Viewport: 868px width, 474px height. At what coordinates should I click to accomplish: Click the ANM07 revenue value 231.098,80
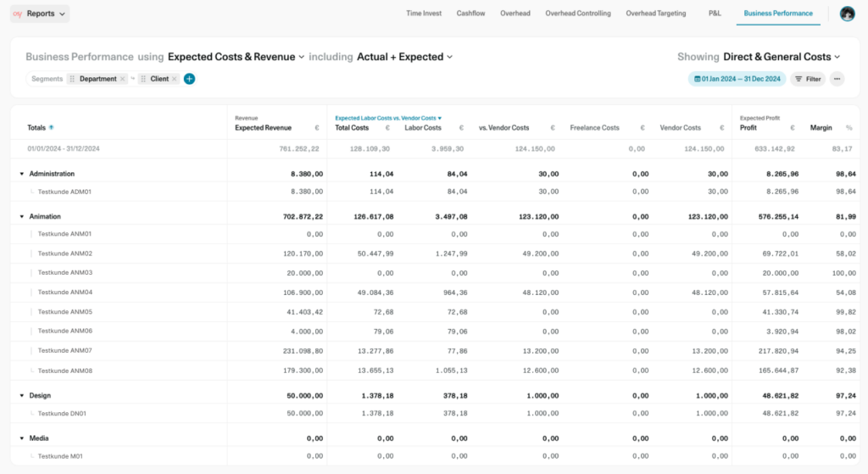pyautogui.click(x=303, y=351)
